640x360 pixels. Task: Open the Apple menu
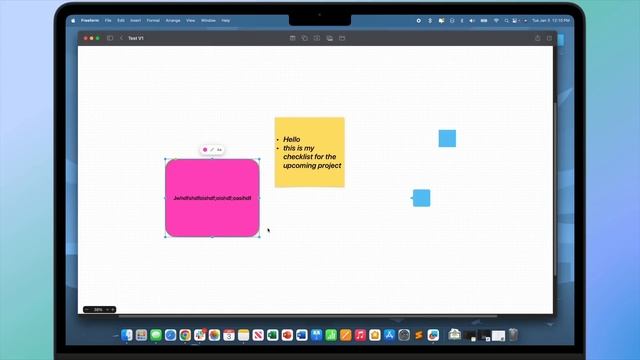(73, 20)
